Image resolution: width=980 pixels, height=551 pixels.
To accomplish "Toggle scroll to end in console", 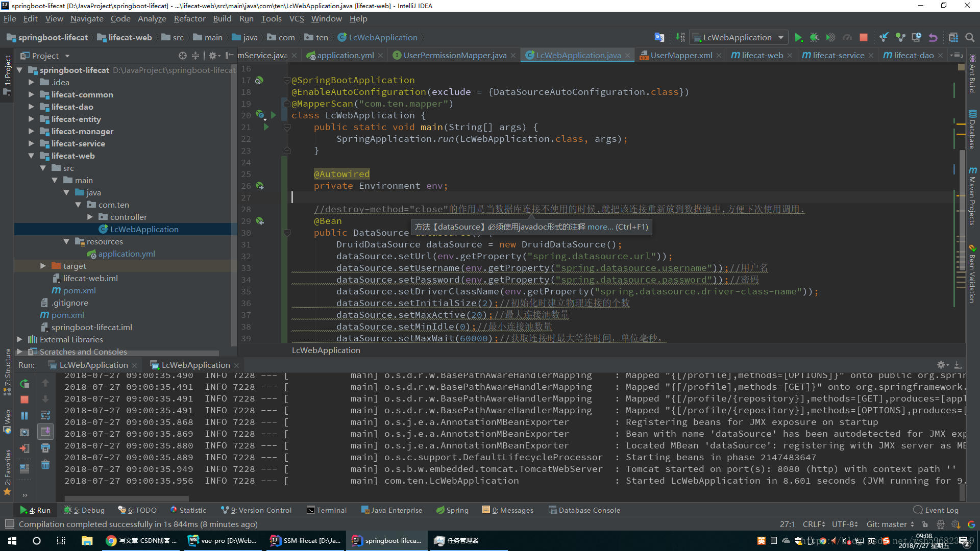I will 45,432.
